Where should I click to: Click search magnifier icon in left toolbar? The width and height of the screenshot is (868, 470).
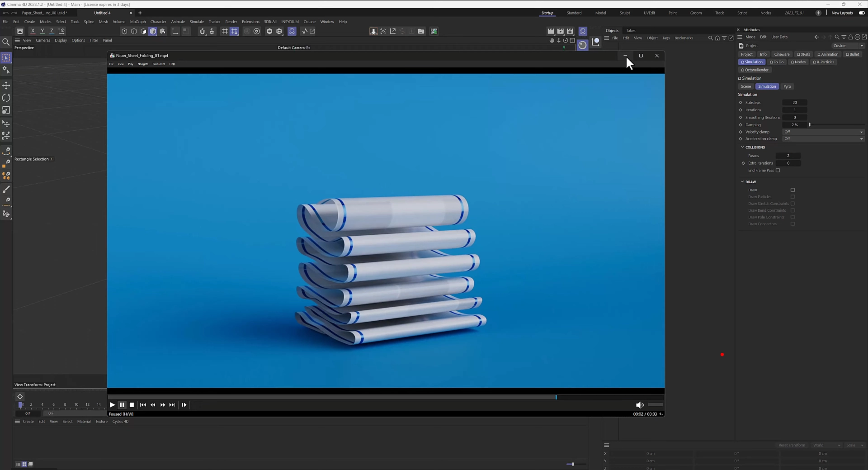(6, 42)
